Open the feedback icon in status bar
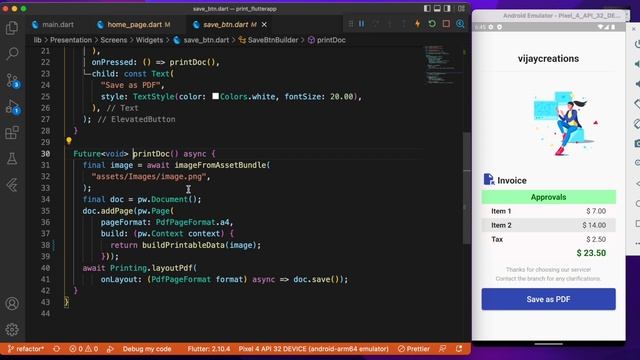The height and width of the screenshot is (360, 640). tap(442, 349)
